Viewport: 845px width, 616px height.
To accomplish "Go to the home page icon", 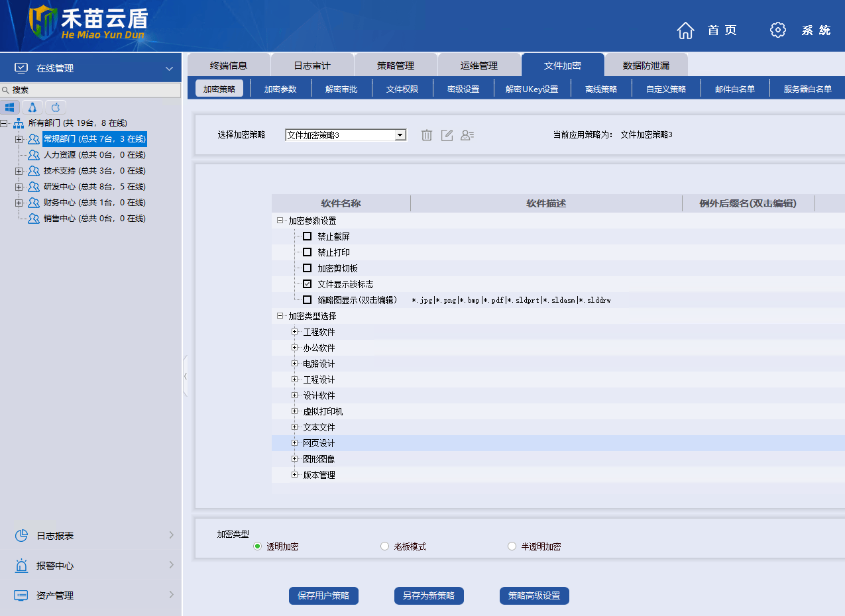I will [x=685, y=30].
